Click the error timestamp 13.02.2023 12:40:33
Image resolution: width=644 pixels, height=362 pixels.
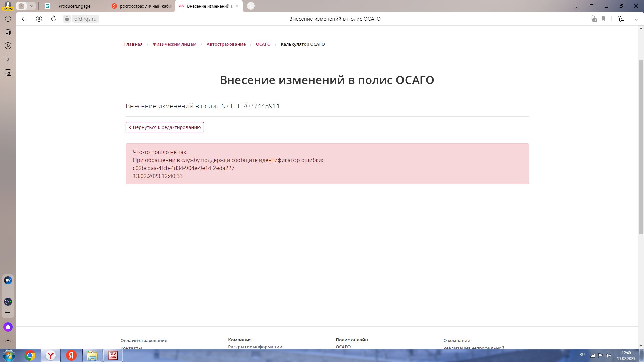158,176
